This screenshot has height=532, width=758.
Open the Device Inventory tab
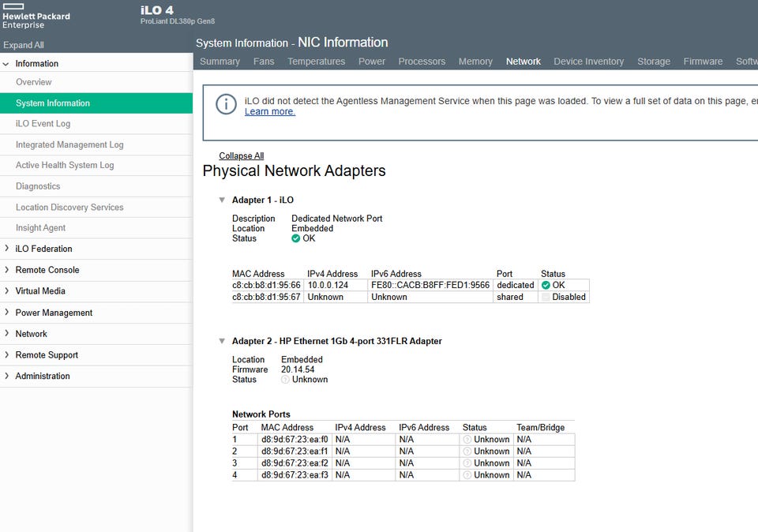pos(588,62)
